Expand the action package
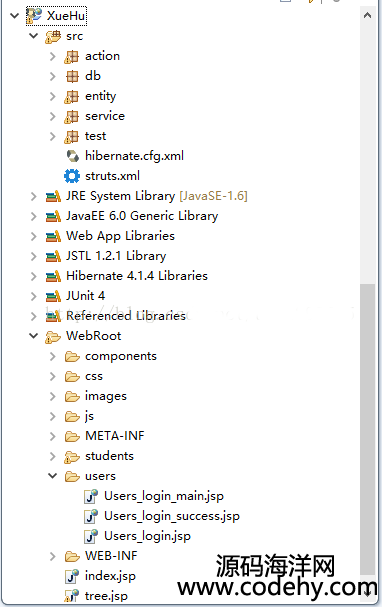382x607 pixels. click(53, 57)
